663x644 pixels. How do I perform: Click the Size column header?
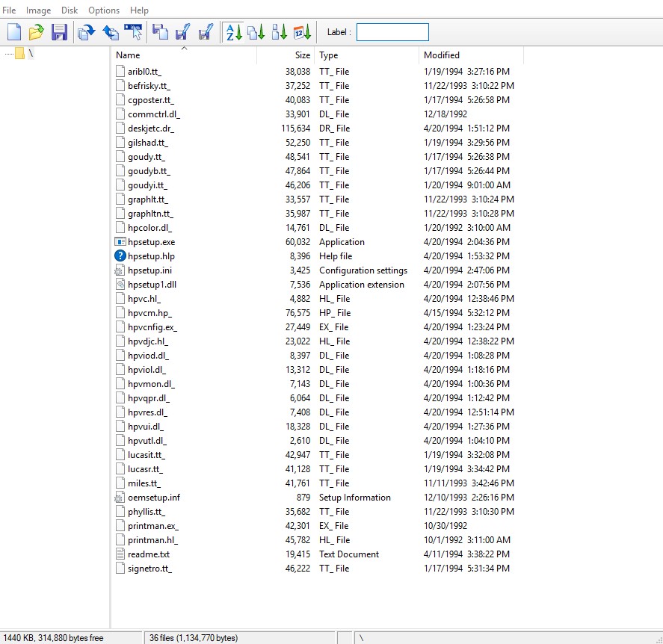pyautogui.click(x=302, y=55)
